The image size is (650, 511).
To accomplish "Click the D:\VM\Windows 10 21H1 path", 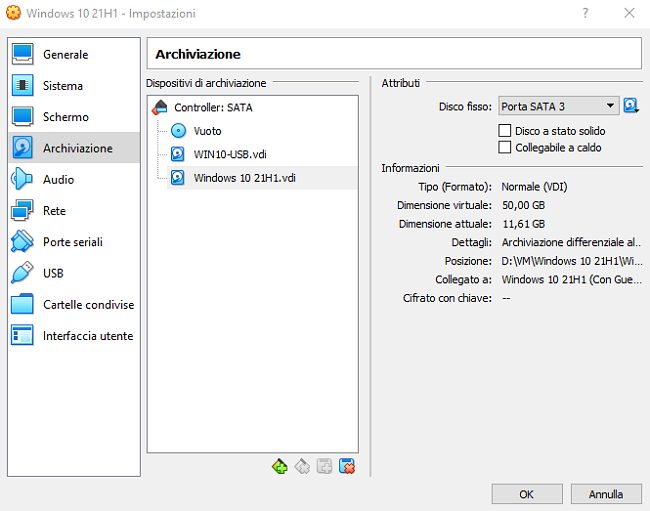I will click(572, 261).
